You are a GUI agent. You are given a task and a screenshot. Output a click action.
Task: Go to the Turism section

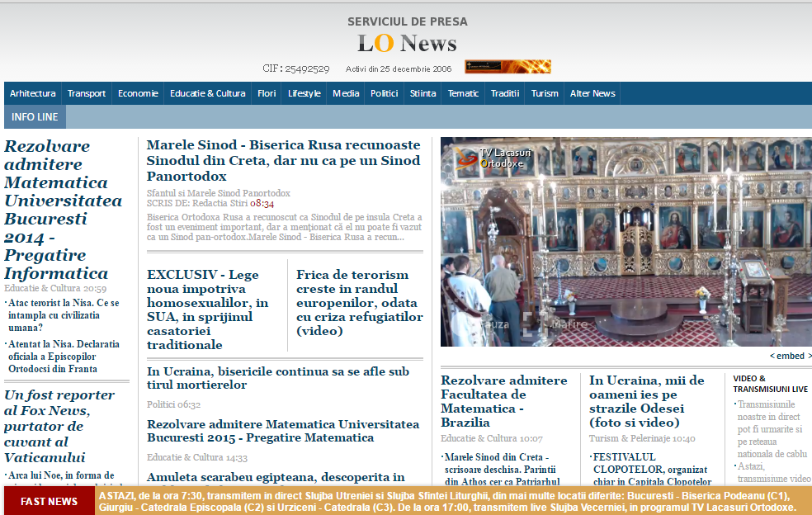click(545, 93)
